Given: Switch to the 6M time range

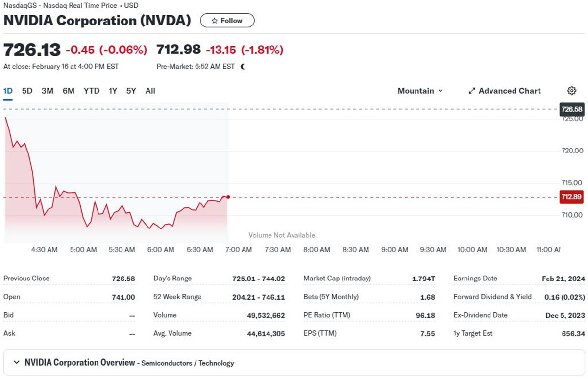Looking at the screenshot, I should pyautogui.click(x=69, y=91).
